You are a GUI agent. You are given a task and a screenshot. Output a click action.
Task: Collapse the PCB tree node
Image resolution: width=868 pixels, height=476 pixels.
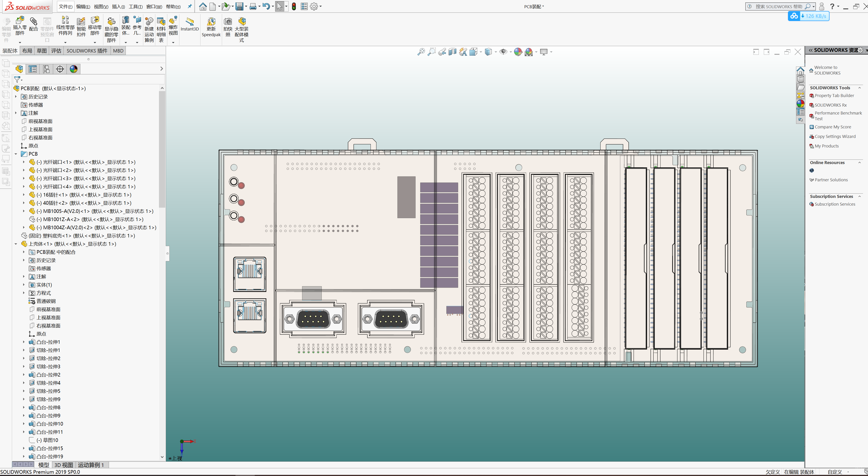click(x=16, y=154)
